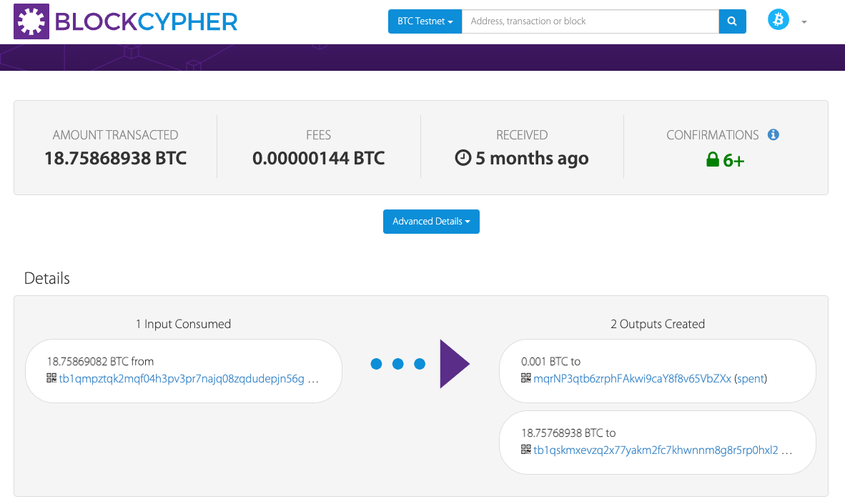845x504 pixels.
Task: Click the address search input field
Action: [x=590, y=21]
